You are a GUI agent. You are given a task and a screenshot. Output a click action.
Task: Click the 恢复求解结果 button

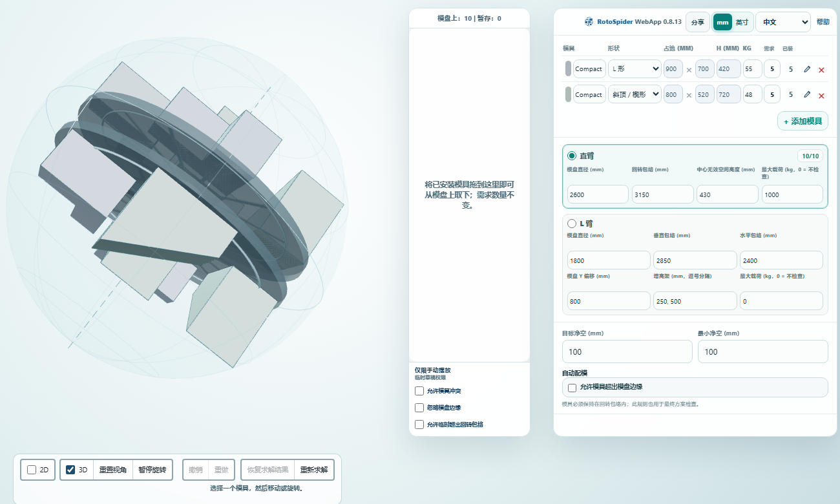tap(268, 470)
